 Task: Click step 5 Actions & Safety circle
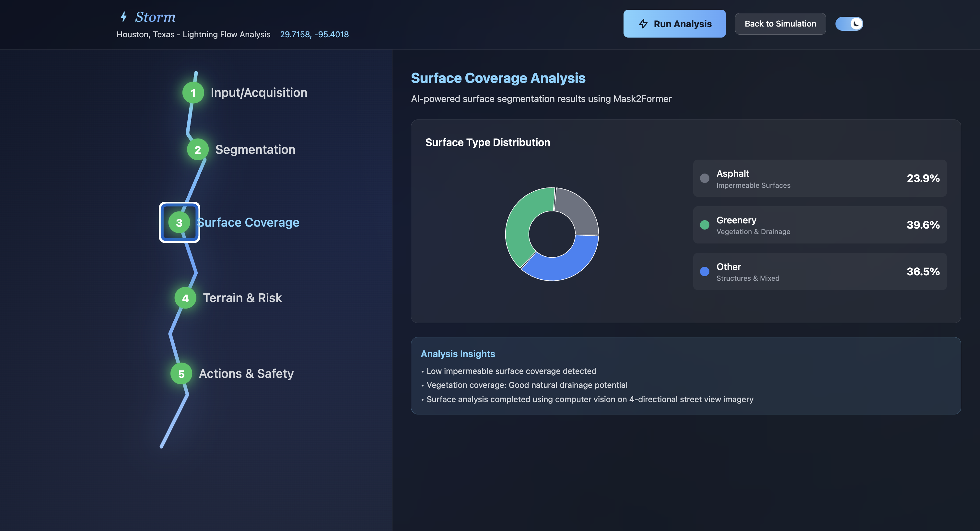pyautogui.click(x=181, y=374)
